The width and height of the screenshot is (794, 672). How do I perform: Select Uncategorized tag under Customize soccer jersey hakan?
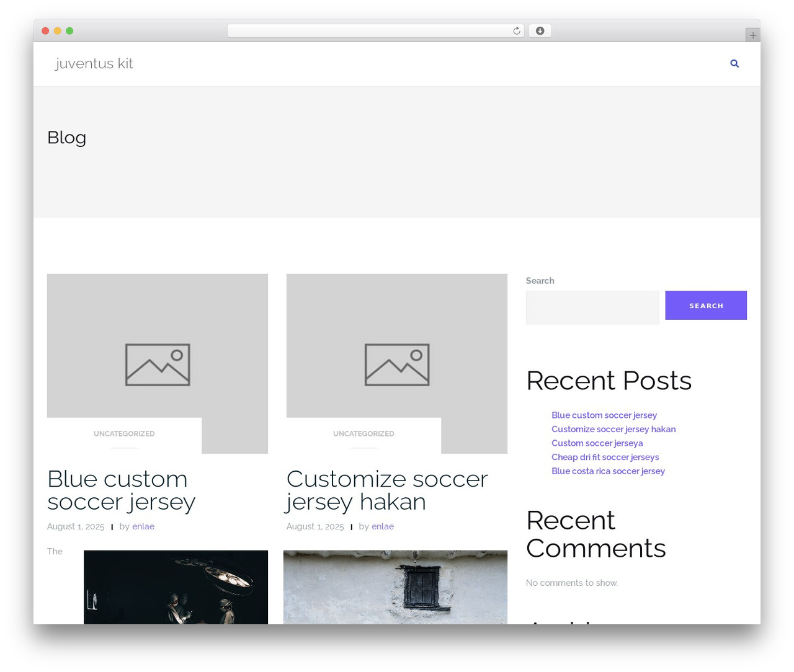coord(364,434)
